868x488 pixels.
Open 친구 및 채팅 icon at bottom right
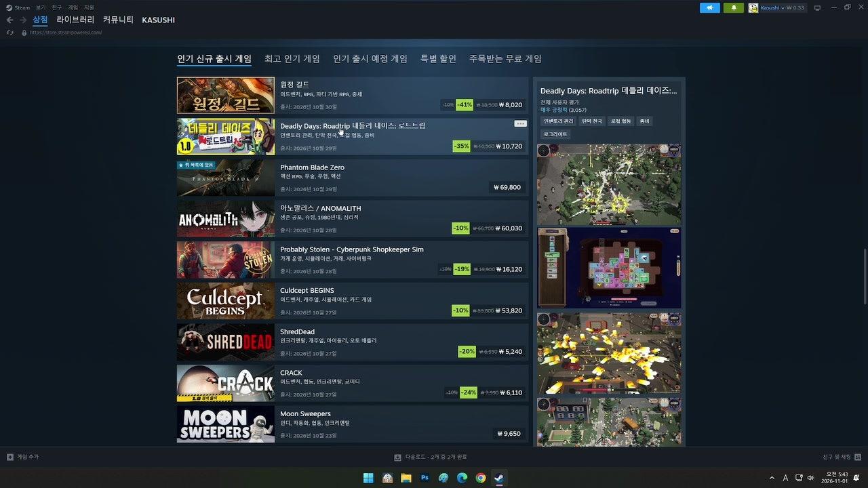point(858,457)
